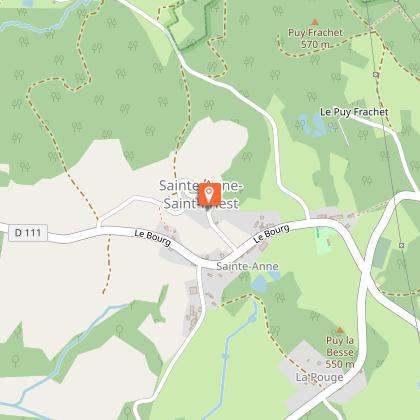Click the orange location pin marker
Viewport: 420px width, 420px height.
click(x=210, y=194)
